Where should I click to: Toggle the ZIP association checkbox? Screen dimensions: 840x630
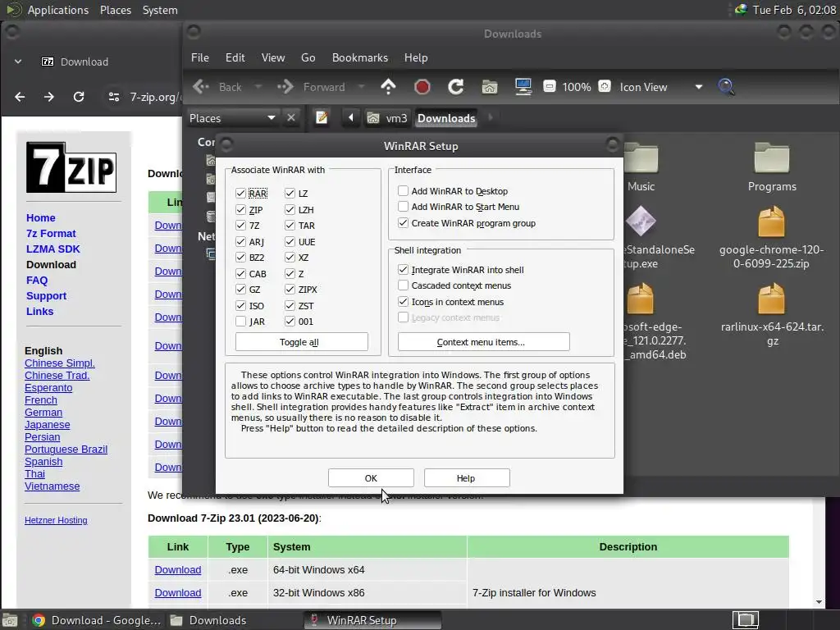[240, 209]
